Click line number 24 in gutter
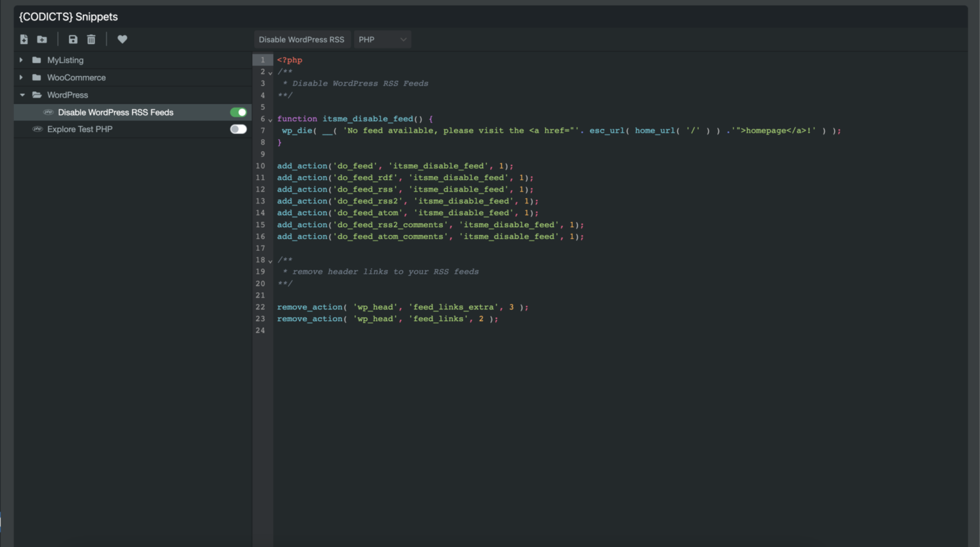980x547 pixels. 260,331
